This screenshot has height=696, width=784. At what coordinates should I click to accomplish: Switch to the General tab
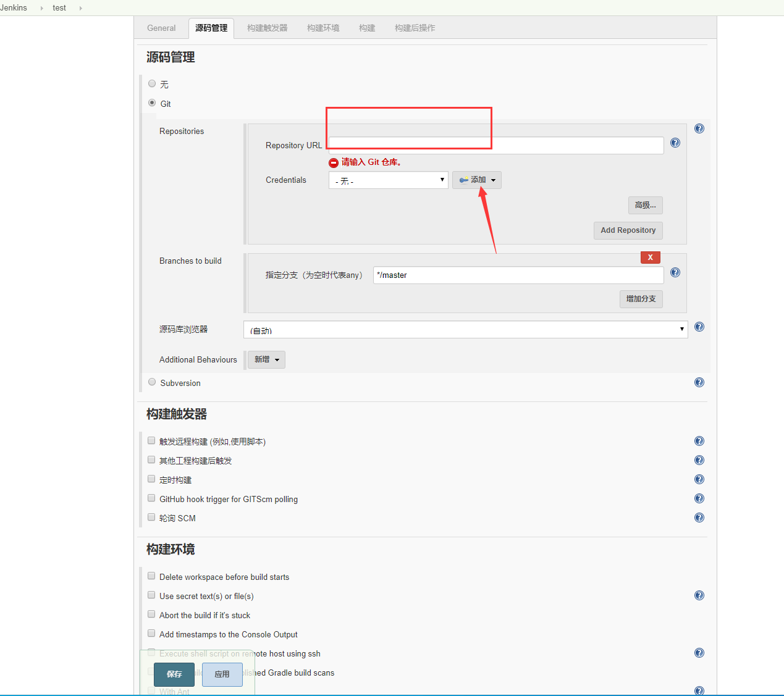click(x=161, y=28)
